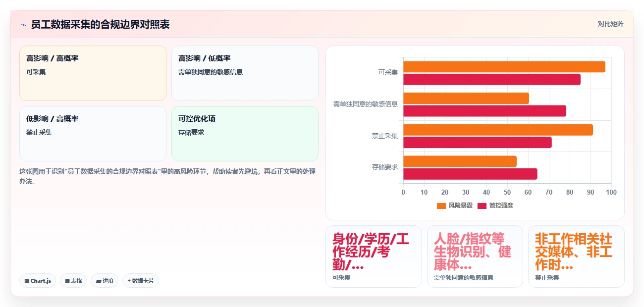Click the description paragraph starting 这张图用于识别
Image resolution: width=644 pixels, height=307 pixels.
[x=167, y=176]
